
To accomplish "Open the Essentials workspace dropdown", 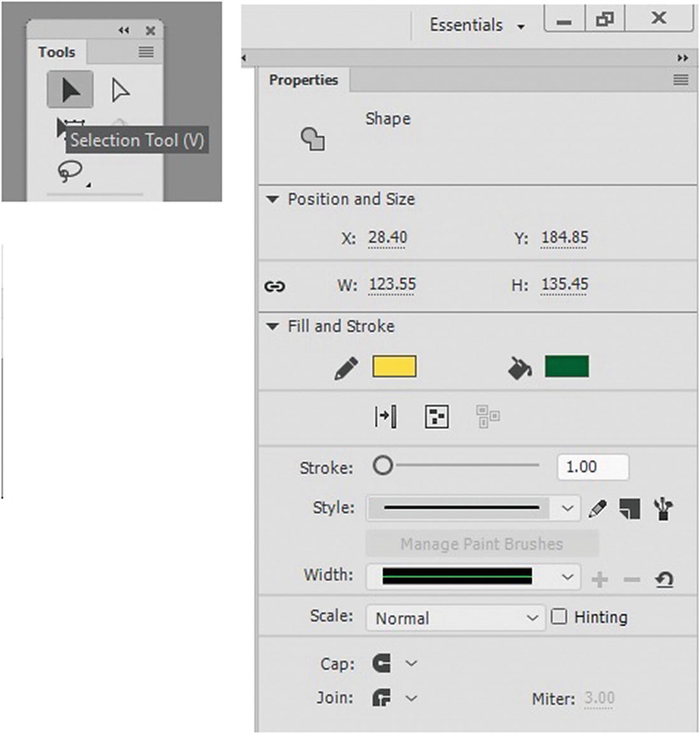I will pos(477,25).
